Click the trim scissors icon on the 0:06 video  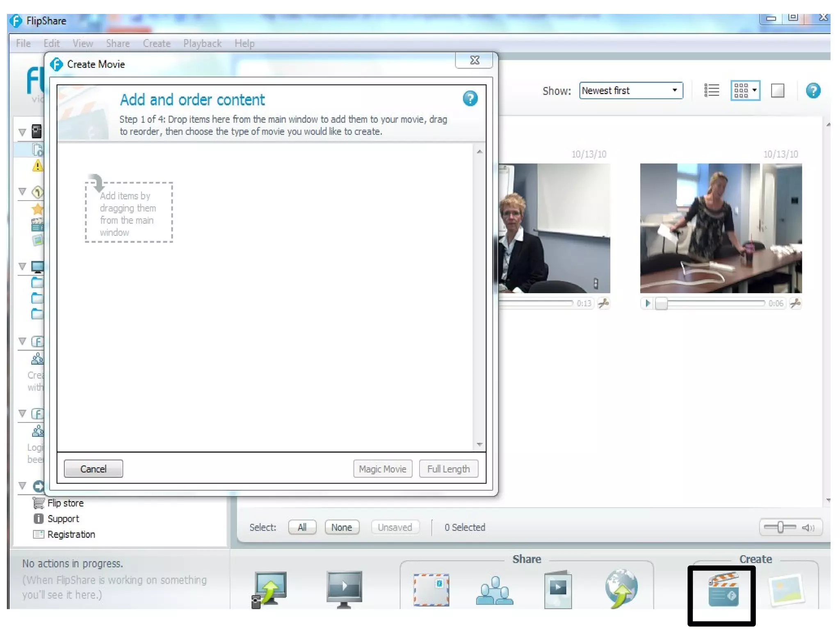click(x=795, y=304)
